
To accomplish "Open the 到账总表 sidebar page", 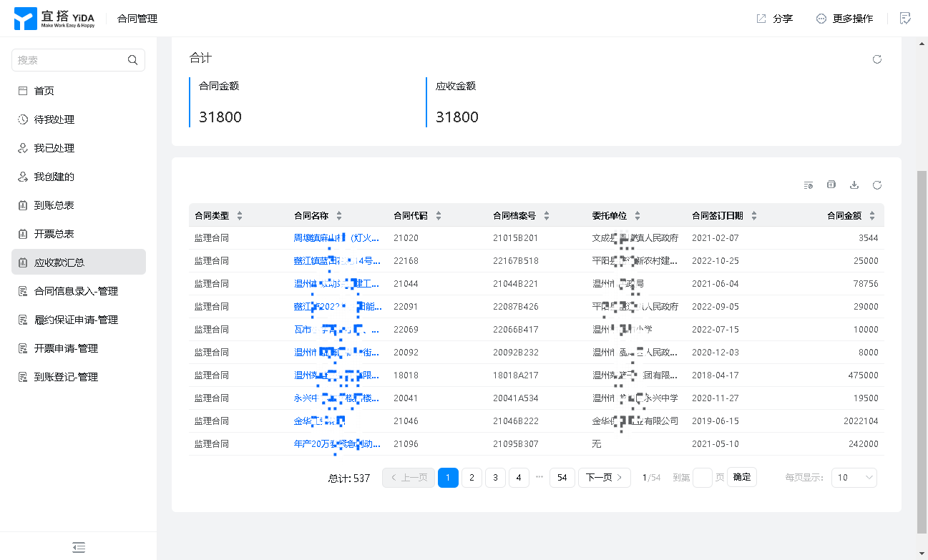I will (x=79, y=205).
